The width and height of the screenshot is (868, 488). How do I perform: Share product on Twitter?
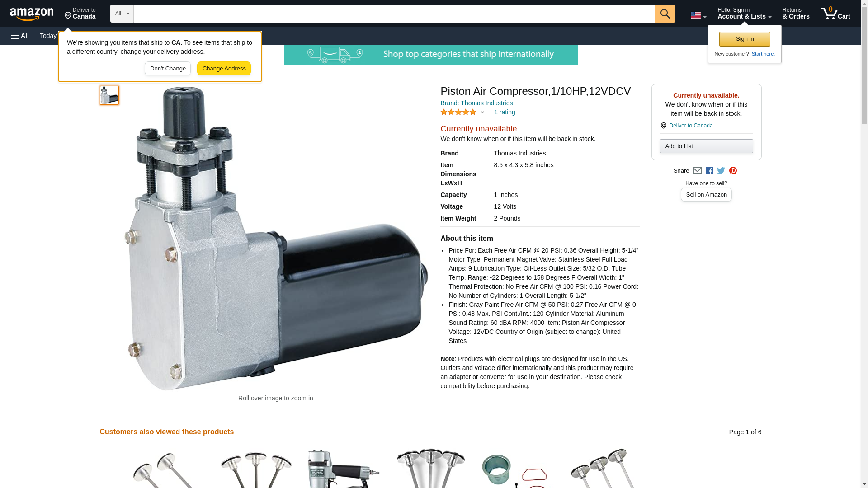click(721, 171)
